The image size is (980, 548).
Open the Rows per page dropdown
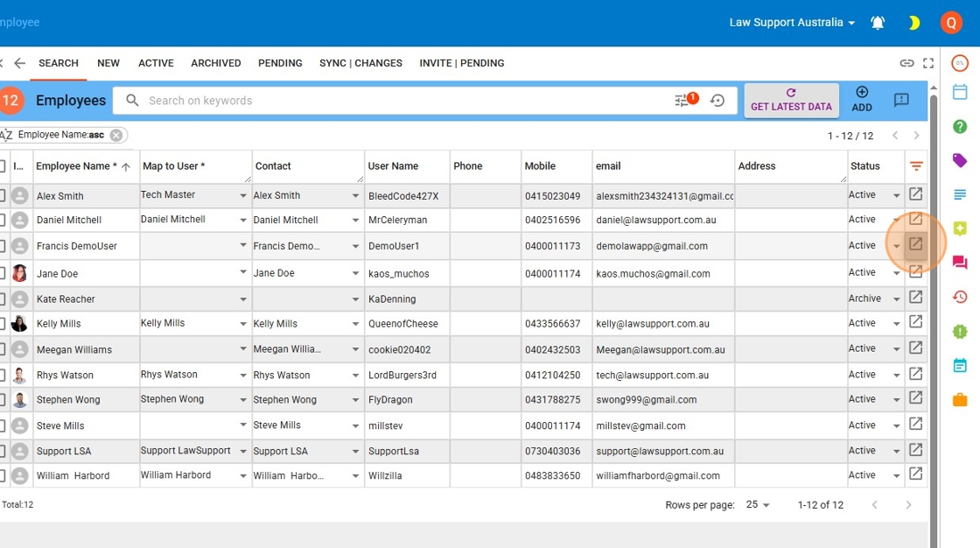pyautogui.click(x=758, y=505)
